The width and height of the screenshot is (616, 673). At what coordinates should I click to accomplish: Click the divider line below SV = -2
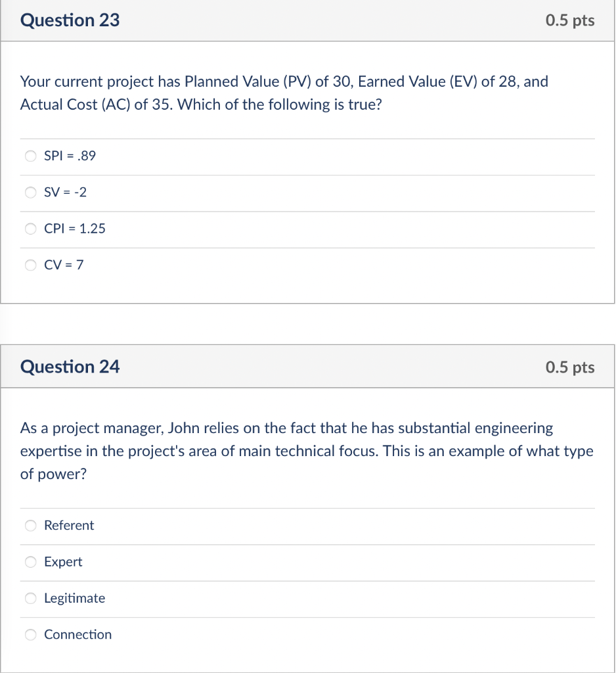308,210
